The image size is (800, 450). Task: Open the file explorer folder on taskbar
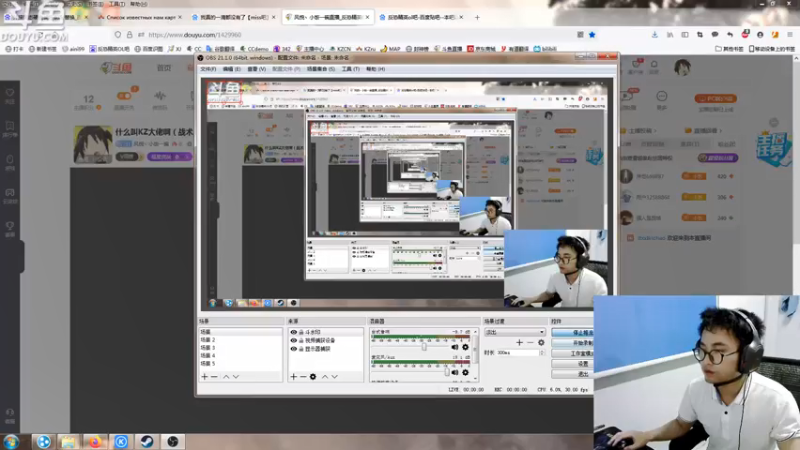point(68,441)
